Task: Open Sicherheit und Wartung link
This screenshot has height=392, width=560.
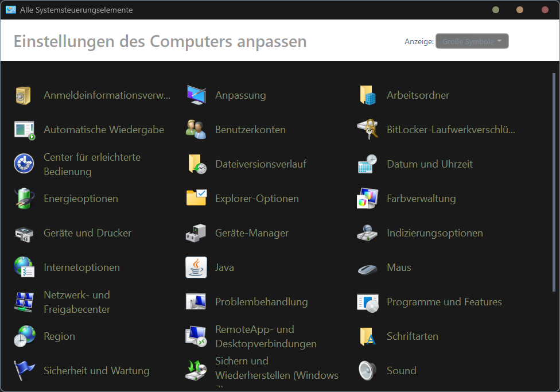Action: [x=96, y=371]
